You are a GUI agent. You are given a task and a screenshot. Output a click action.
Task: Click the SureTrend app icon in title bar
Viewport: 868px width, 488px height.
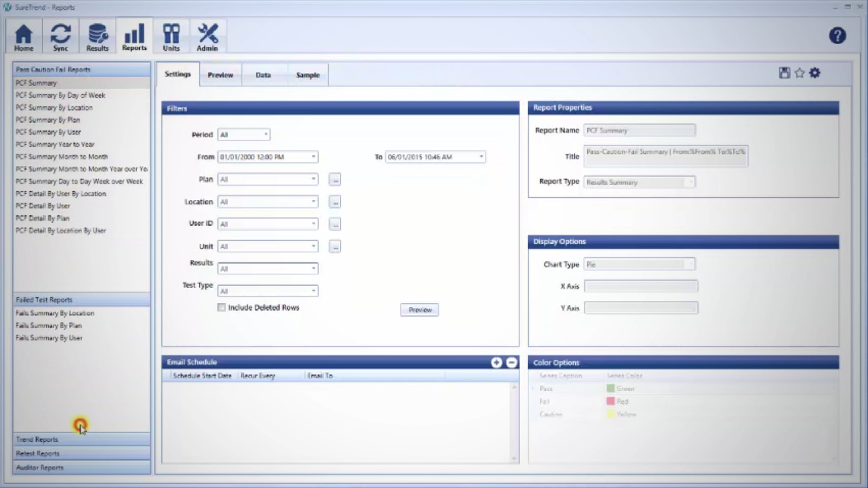7,7
